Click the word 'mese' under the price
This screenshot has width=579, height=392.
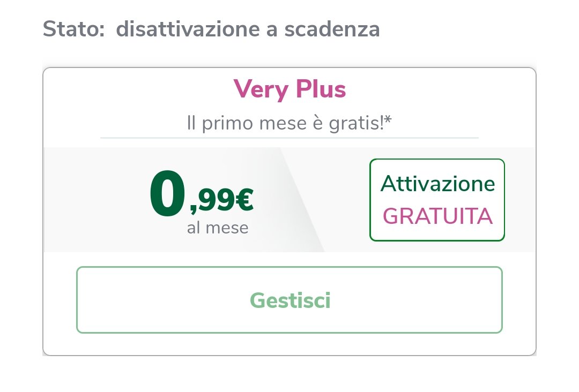[x=228, y=228]
